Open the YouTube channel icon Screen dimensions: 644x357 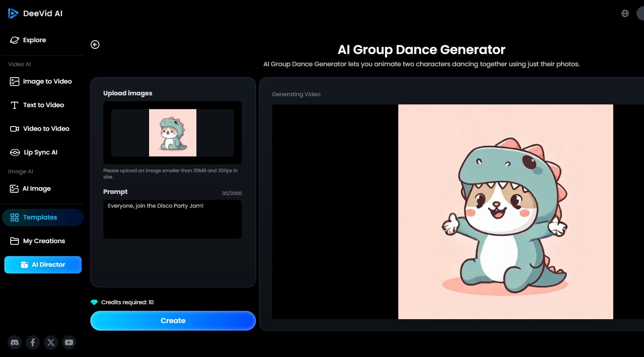click(x=69, y=342)
